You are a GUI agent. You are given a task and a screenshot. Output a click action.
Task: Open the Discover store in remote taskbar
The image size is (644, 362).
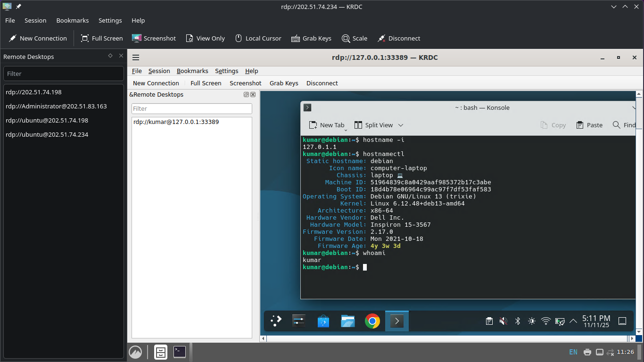pyautogui.click(x=323, y=321)
